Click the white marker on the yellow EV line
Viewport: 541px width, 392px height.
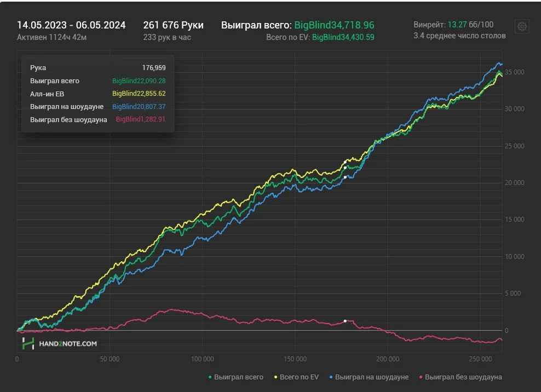coord(345,161)
